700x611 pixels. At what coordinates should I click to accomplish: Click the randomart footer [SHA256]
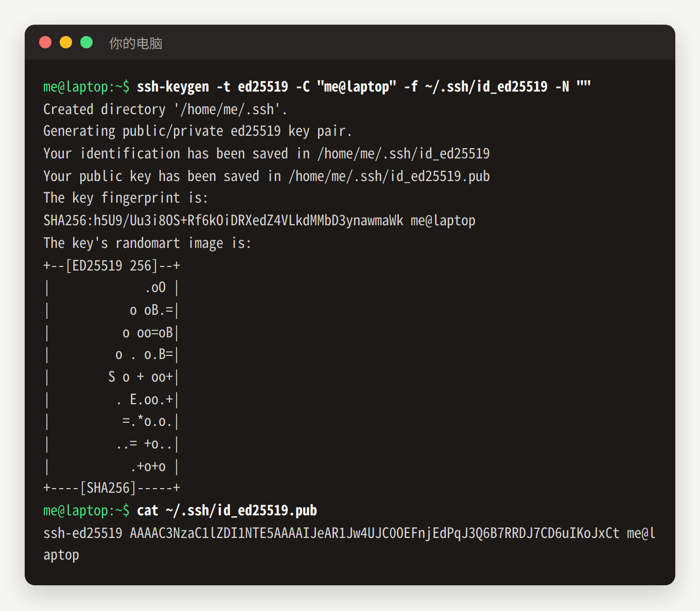click(112, 488)
